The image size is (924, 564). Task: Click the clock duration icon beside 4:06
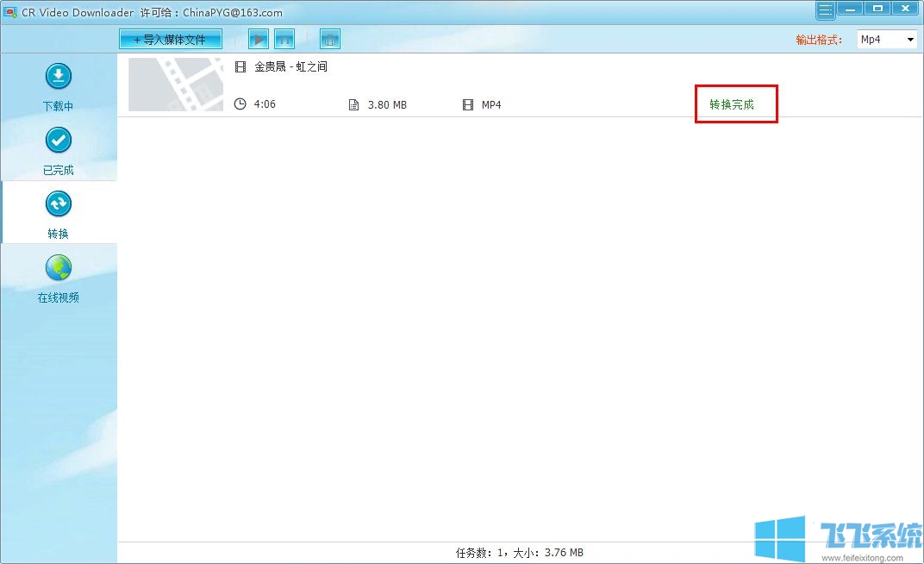[x=240, y=104]
